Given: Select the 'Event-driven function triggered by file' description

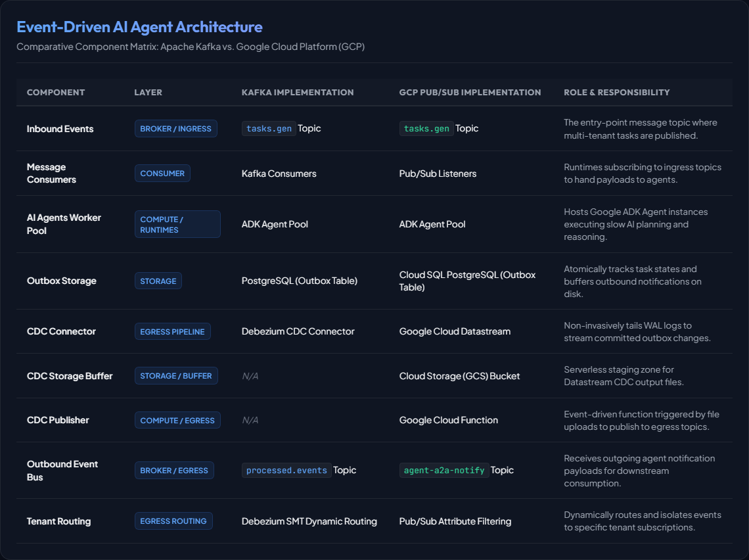Looking at the screenshot, I should (x=641, y=421).
